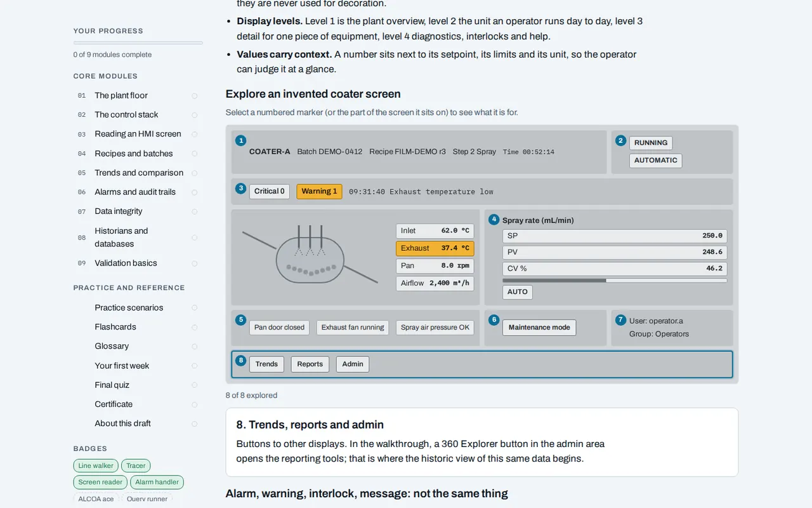Open the Admin display button

point(353,364)
